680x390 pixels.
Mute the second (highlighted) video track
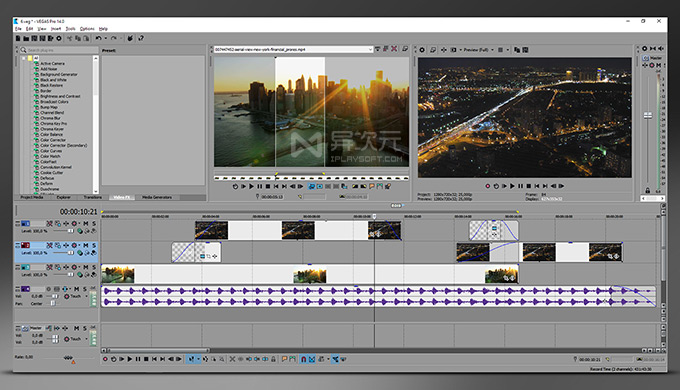pos(85,245)
